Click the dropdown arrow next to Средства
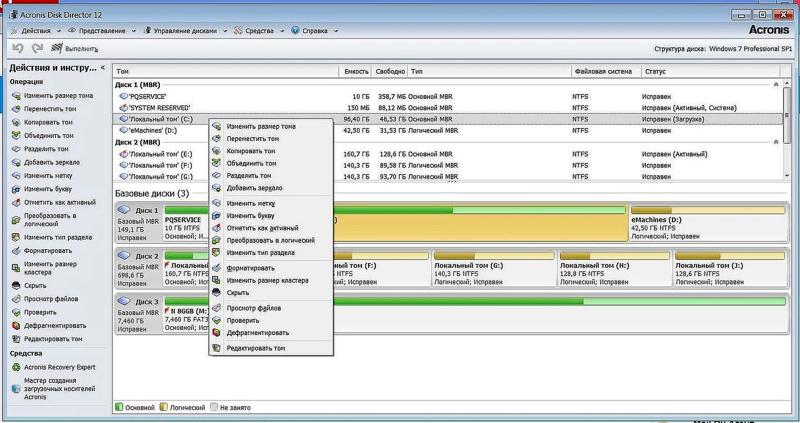 point(282,31)
